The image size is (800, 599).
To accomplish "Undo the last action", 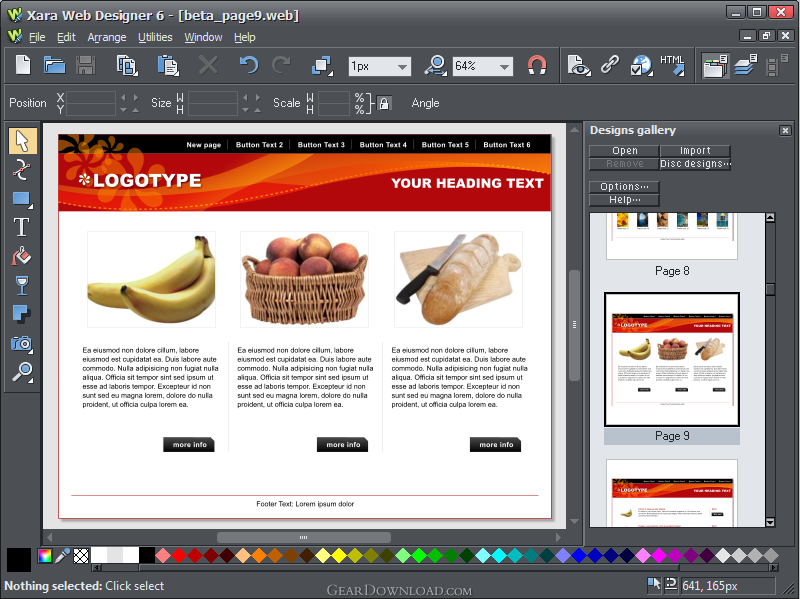I will (x=249, y=65).
